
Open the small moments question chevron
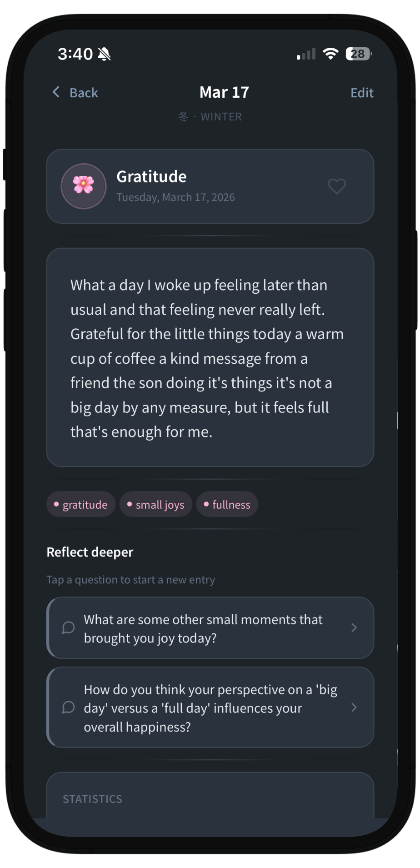point(354,628)
